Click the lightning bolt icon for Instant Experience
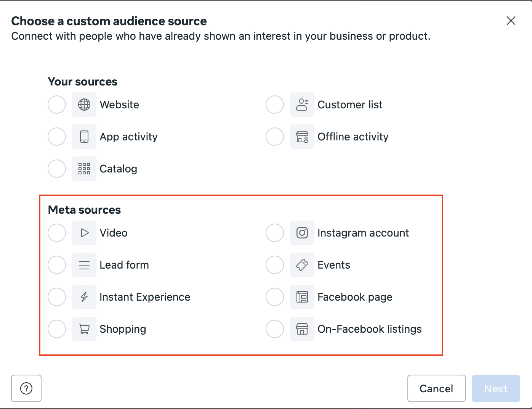Viewport: 532px width, 409px height. [84, 297]
